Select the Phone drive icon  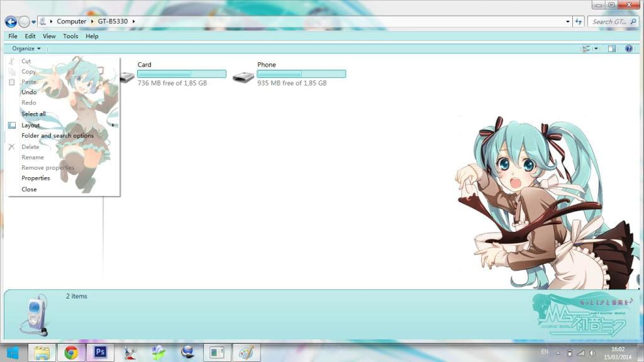click(x=243, y=77)
